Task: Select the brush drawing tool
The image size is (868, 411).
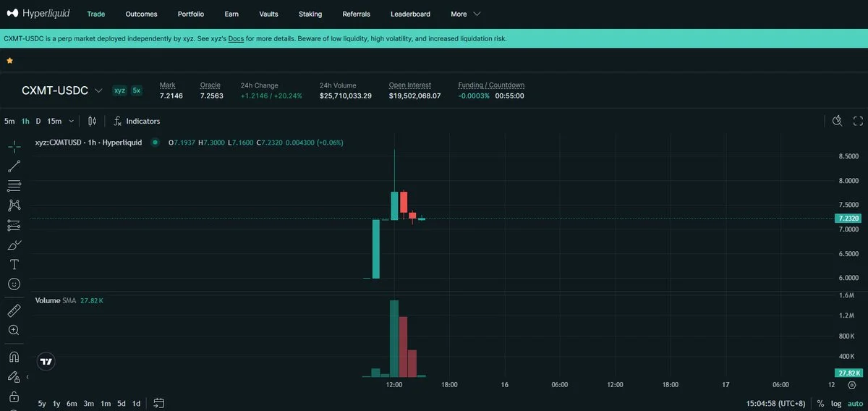Action: (x=14, y=245)
